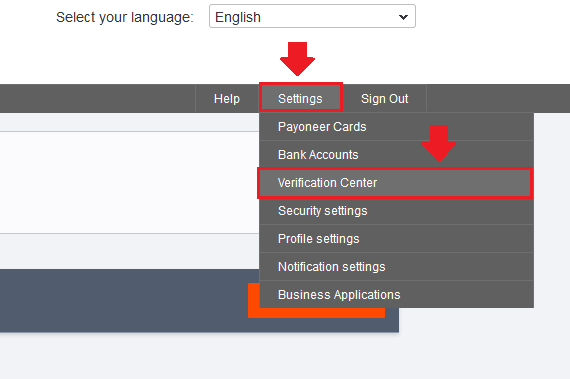Click the 'Select your language:' label
The width and height of the screenshot is (570, 379).
point(125,17)
